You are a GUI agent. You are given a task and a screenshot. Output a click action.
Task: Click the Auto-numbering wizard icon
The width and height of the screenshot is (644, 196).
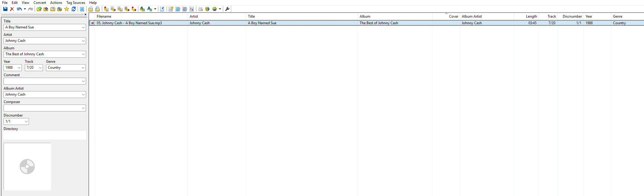coord(191,9)
